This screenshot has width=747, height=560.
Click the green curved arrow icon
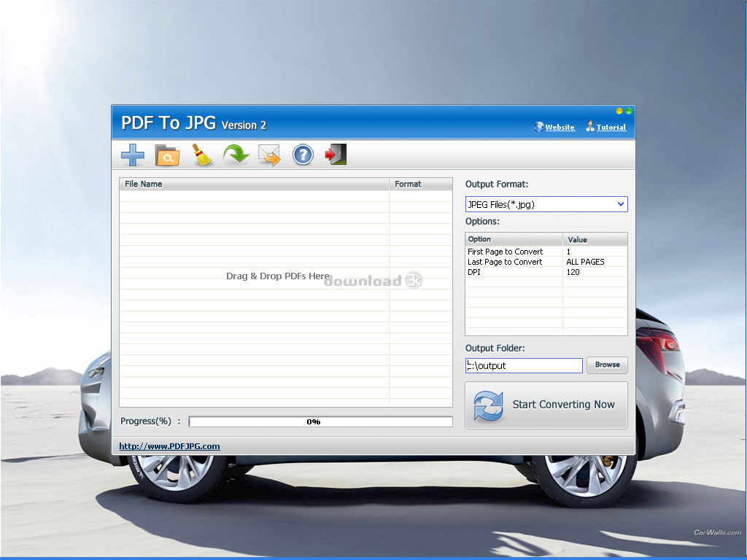pyautogui.click(x=236, y=155)
